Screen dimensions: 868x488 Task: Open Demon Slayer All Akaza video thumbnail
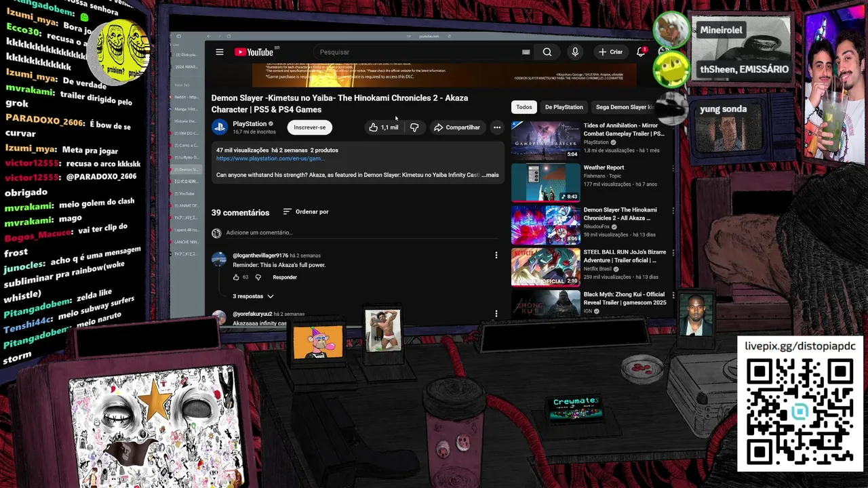coord(545,225)
